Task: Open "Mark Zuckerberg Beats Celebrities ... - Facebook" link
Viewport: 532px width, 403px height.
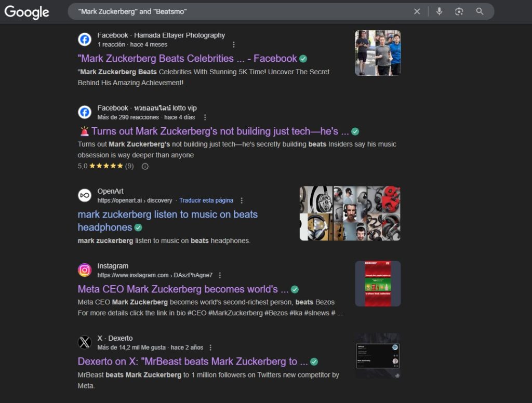Action: [188, 58]
